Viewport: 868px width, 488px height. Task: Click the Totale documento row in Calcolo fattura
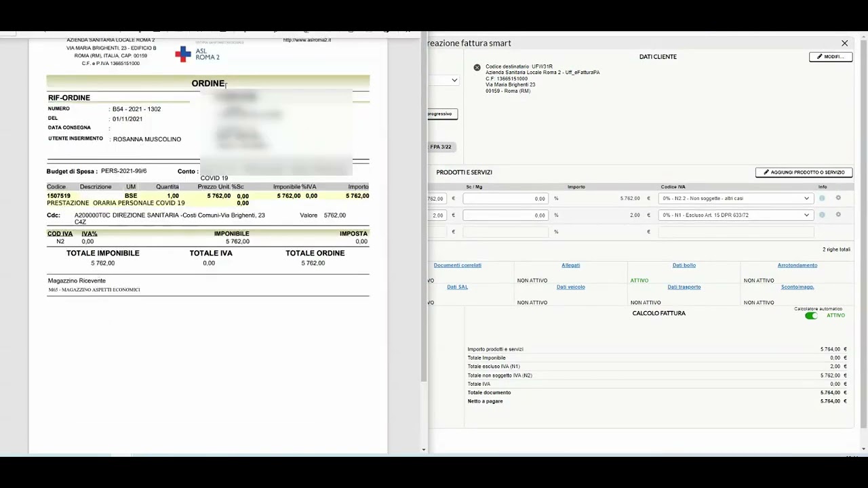pos(657,392)
